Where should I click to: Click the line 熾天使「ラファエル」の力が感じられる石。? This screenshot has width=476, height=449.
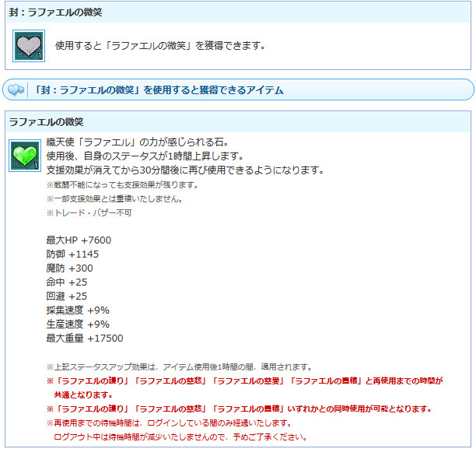pos(137,142)
